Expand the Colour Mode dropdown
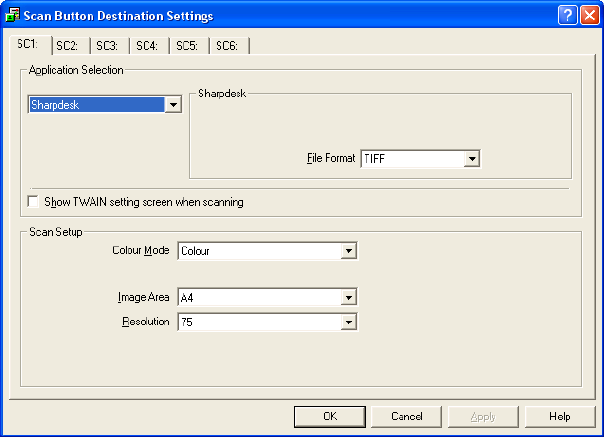The image size is (604, 437). point(348,251)
